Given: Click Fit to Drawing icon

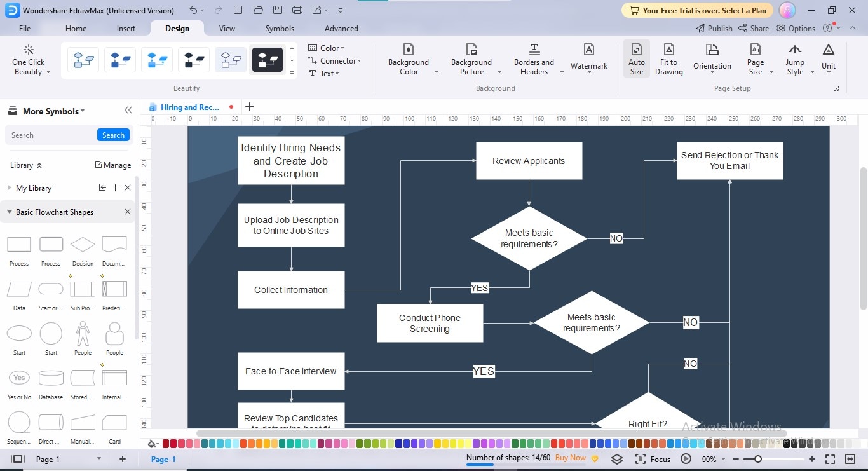Looking at the screenshot, I should point(669,50).
